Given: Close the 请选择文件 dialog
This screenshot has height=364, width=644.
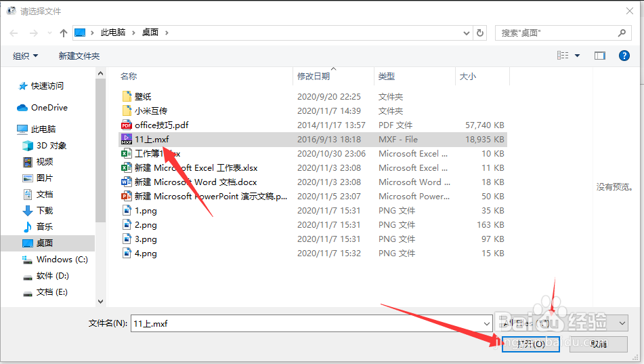Looking at the screenshot, I should tap(630, 11).
